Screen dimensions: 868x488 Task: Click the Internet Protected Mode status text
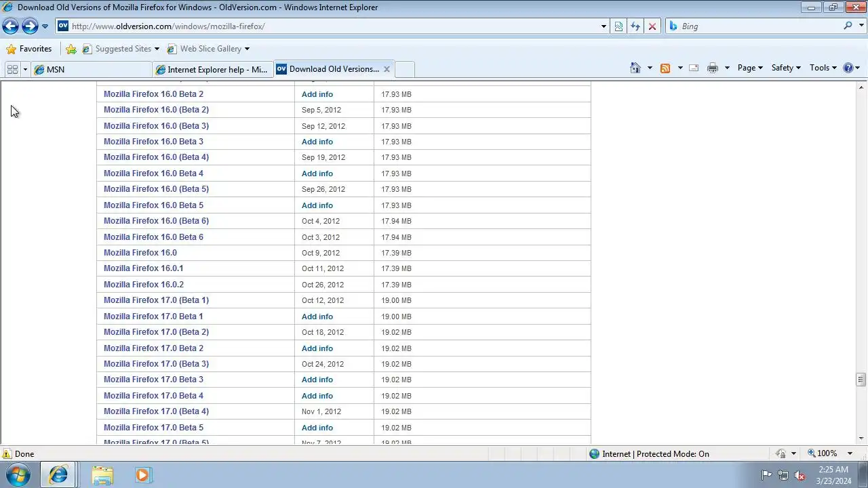[x=656, y=454]
